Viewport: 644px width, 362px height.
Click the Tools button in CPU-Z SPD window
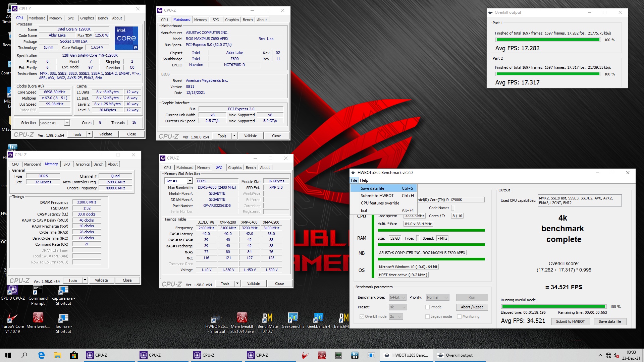tap(225, 284)
